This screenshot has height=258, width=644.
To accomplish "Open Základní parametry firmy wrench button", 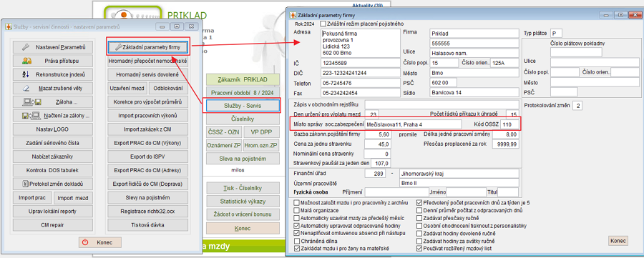I will point(148,48).
